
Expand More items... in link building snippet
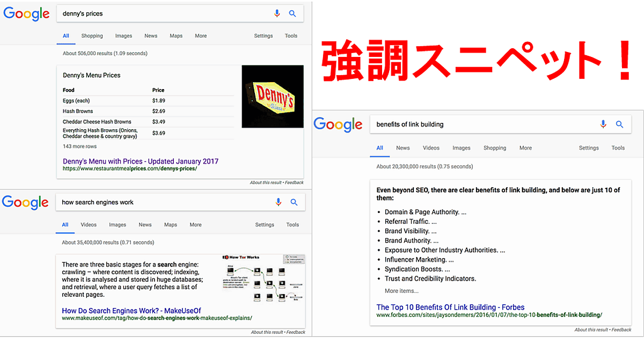tap(401, 291)
